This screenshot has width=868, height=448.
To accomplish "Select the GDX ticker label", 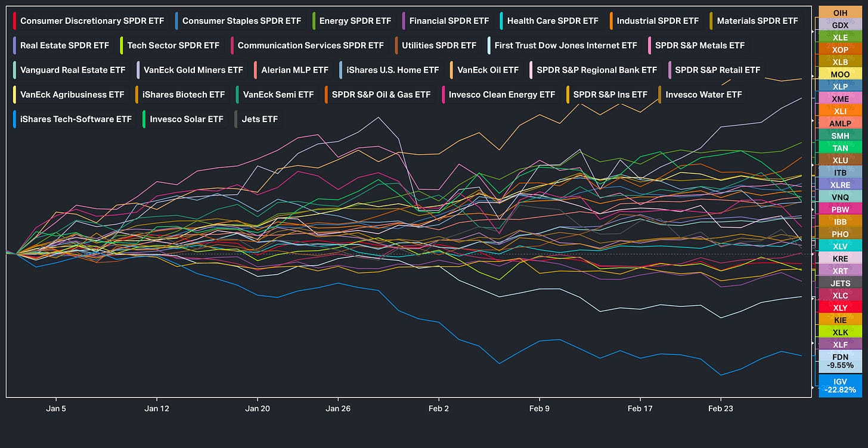I will (x=840, y=25).
